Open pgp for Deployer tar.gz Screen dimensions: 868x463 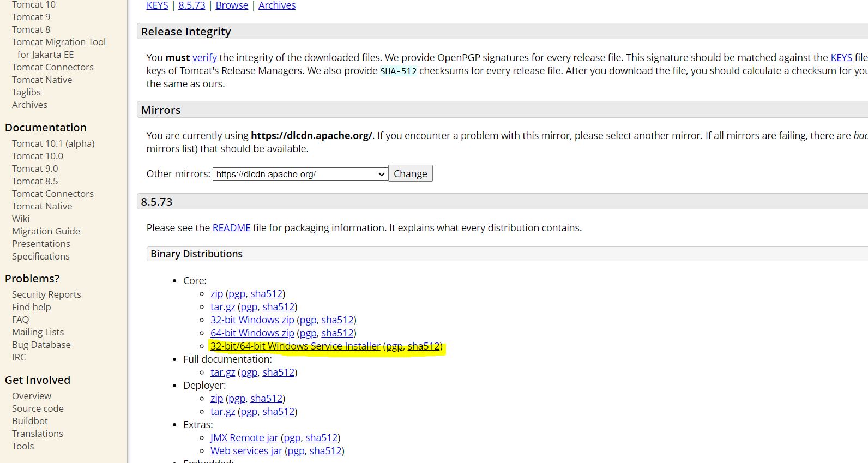point(249,411)
